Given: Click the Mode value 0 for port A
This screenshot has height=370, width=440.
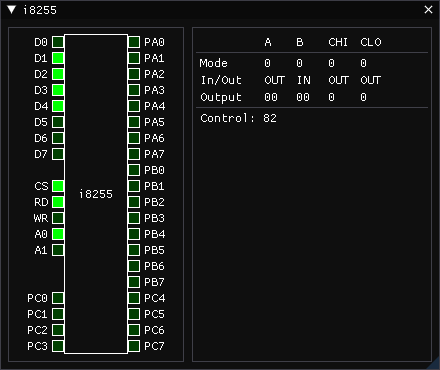Looking at the screenshot, I should pyautogui.click(x=267, y=63).
